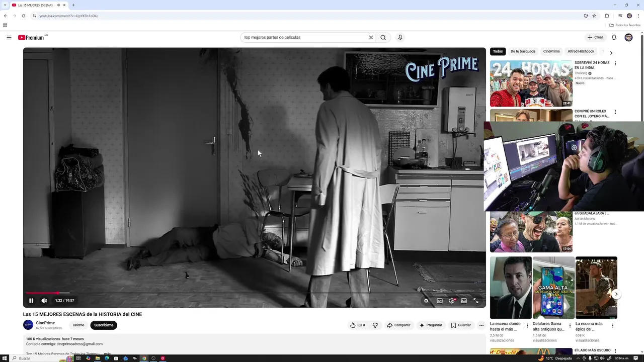644x362 pixels.
Task: Open a new browser tab
Action: [73, 5]
